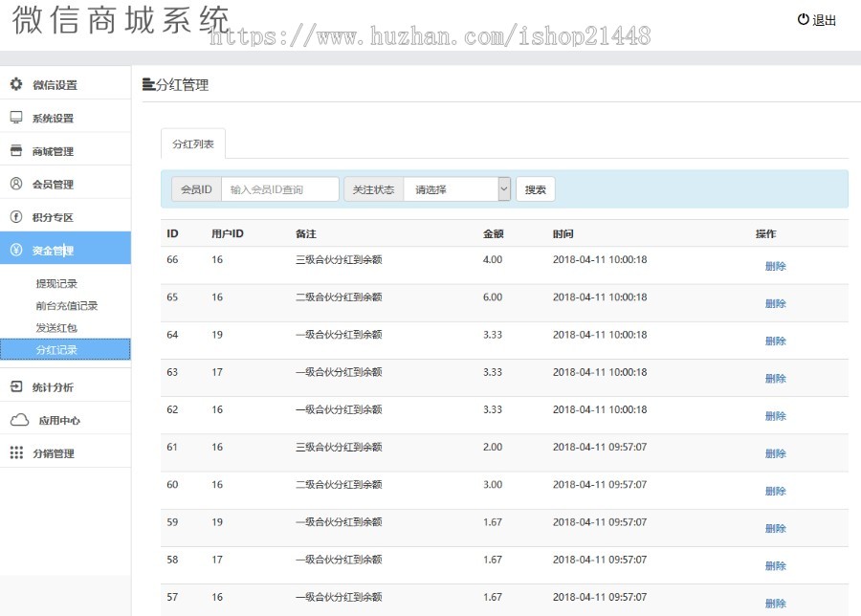Open 会员管理 via its person icon
The image size is (861, 616).
(13, 184)
